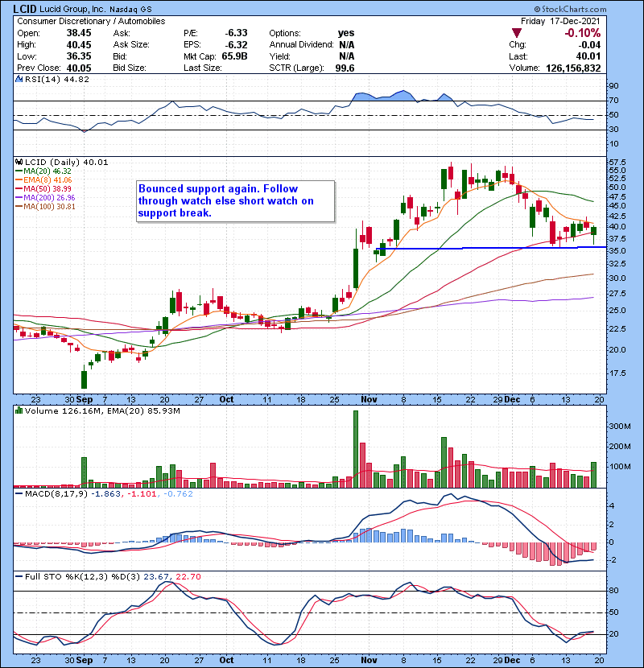
Task: Click the Consumer Discretionary / Automobiles sector text
Action: 91,21
